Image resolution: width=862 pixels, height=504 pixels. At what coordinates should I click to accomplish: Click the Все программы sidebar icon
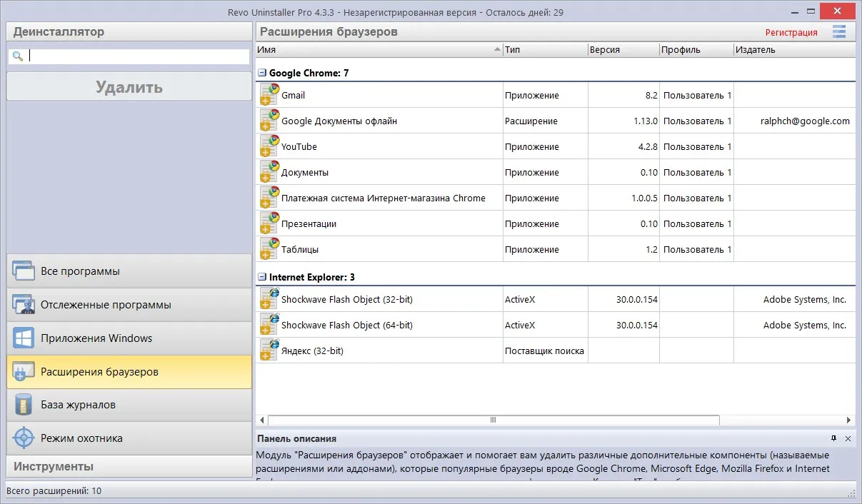[24, 271]
